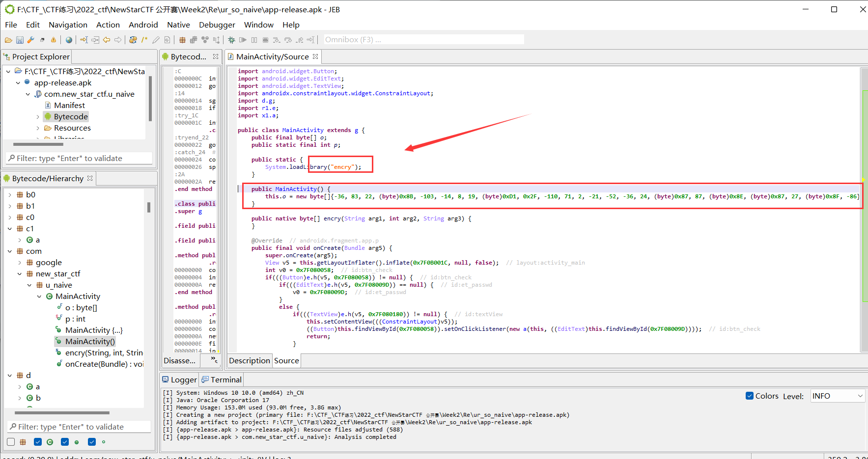Click the Jump to address arrow icon
The height and width of the screenshot is (459, 868).
point(84,40)
